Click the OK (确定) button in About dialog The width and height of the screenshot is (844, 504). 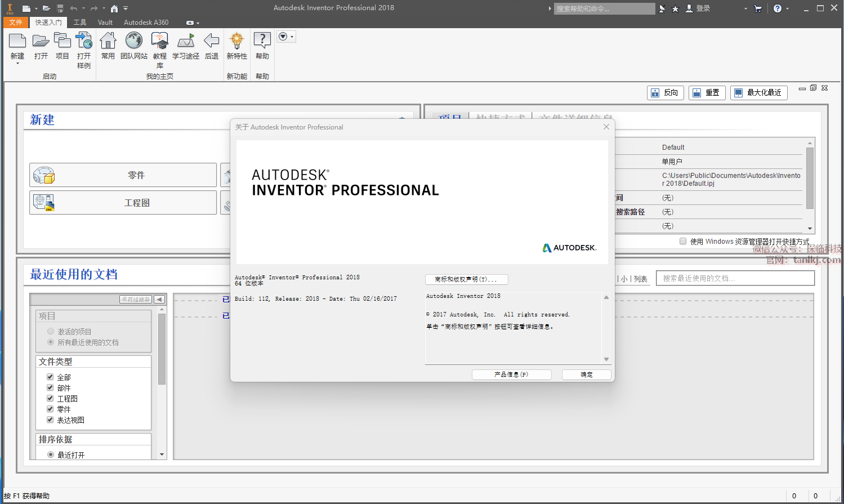[586, 374]
